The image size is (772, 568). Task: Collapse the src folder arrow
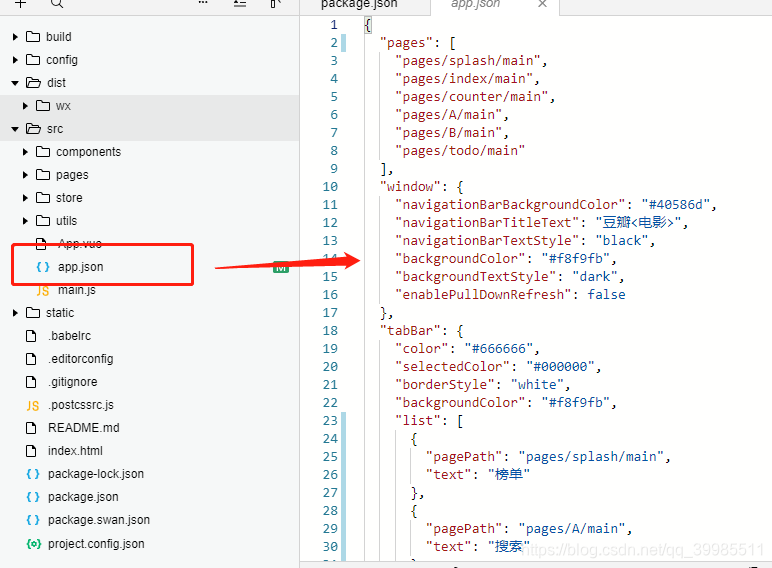coord(15,129)
